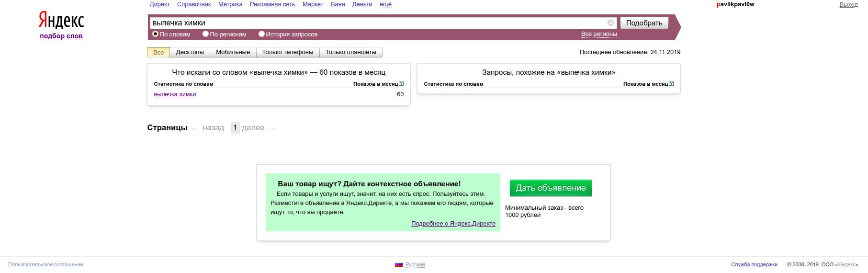The width and height of the screenshot is (868, 273).
Task: Open the help icon in the similar queries panel
Action: tap(671, 83)
